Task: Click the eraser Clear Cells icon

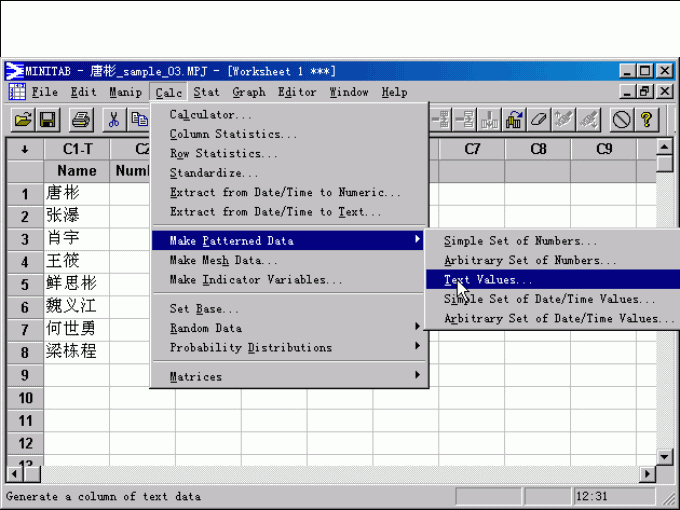Action: [x=540, y=120]
